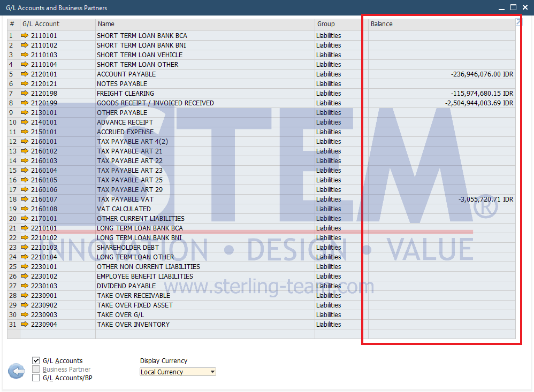Click the blue back arrow button
The image size is (534, 392).
17,371
